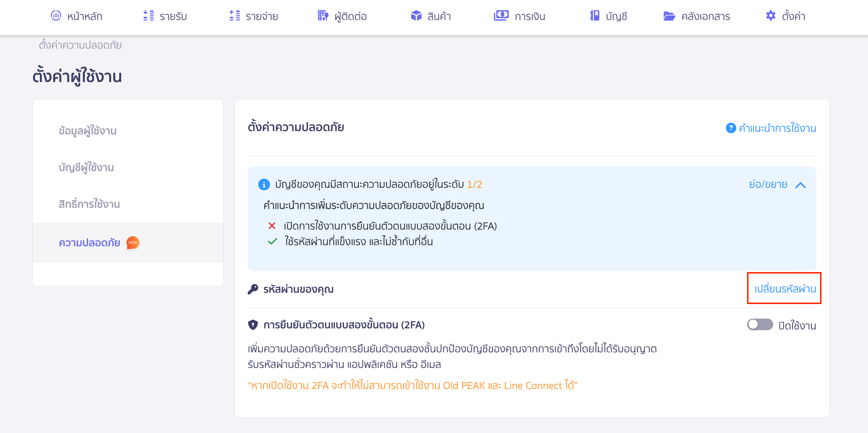The width and height of the screenshot is (868, 433).
Task: Collapse the security status chevron
Action: (801, 185)
